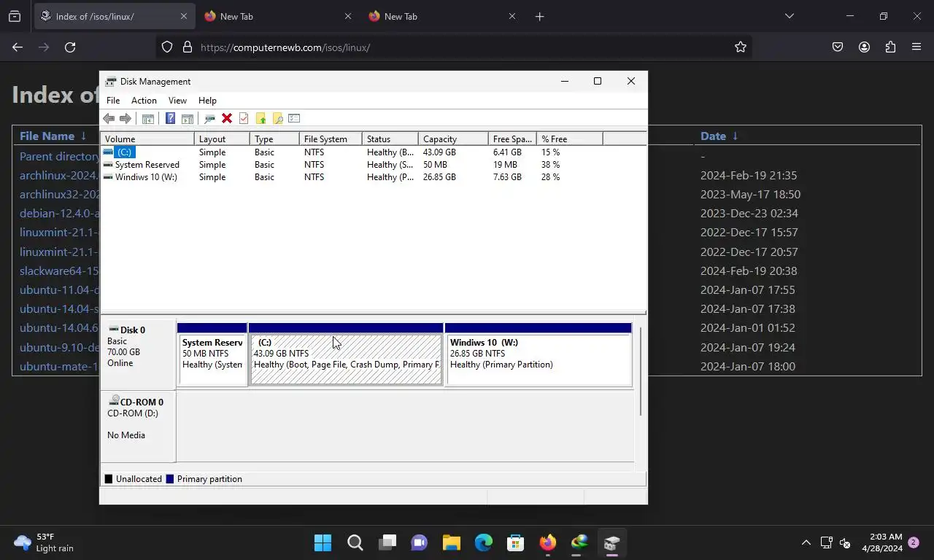Click the vertical scrollbar in graphical disk pane

[x=640, y=372]
